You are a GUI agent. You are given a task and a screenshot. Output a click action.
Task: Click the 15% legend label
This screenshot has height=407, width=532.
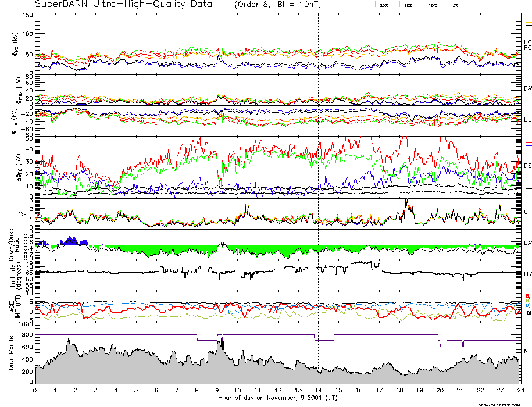pos(409,5)
